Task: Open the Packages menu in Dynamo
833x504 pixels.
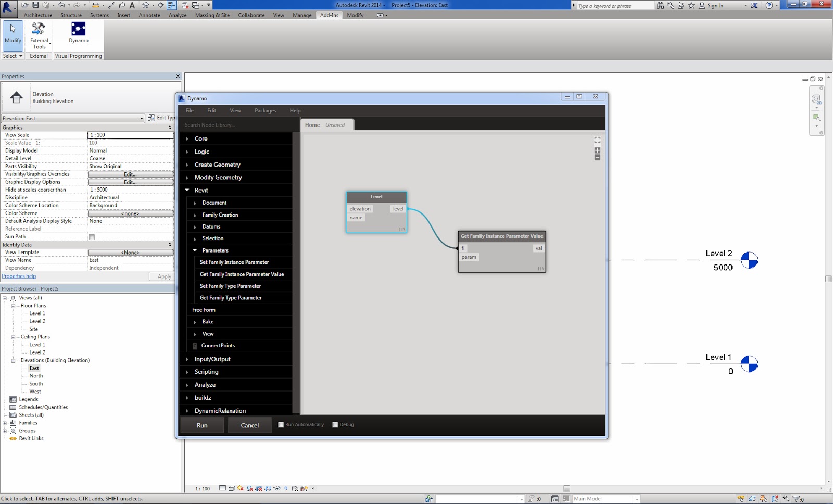Action: [265, 110]
